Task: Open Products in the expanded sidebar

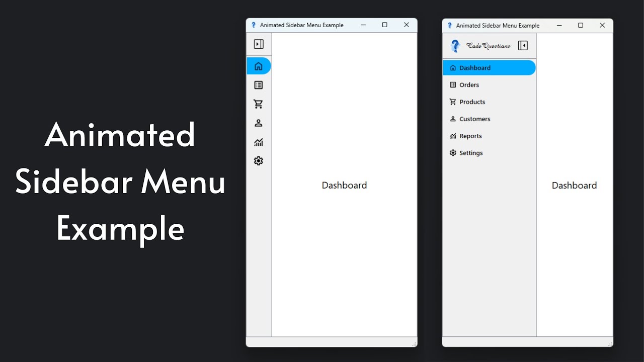Action: click(489, 102)
